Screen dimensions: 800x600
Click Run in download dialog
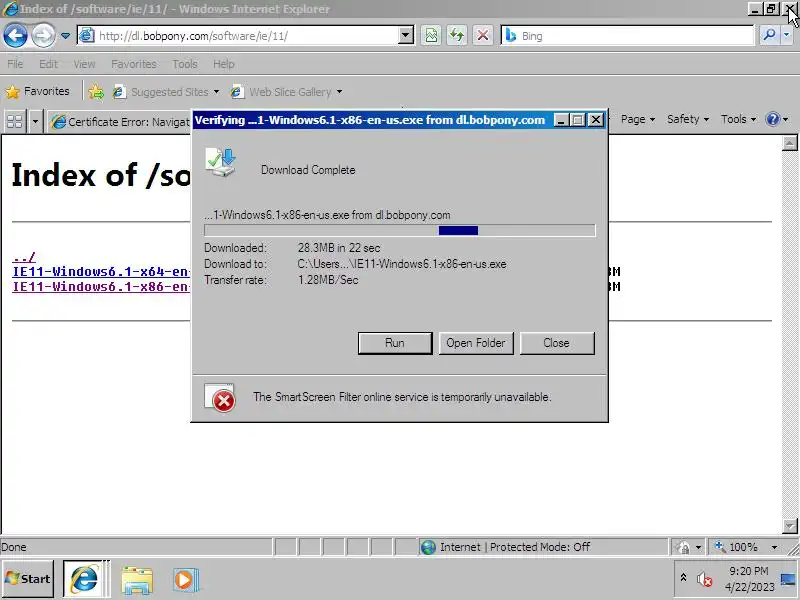click(395, 343)
